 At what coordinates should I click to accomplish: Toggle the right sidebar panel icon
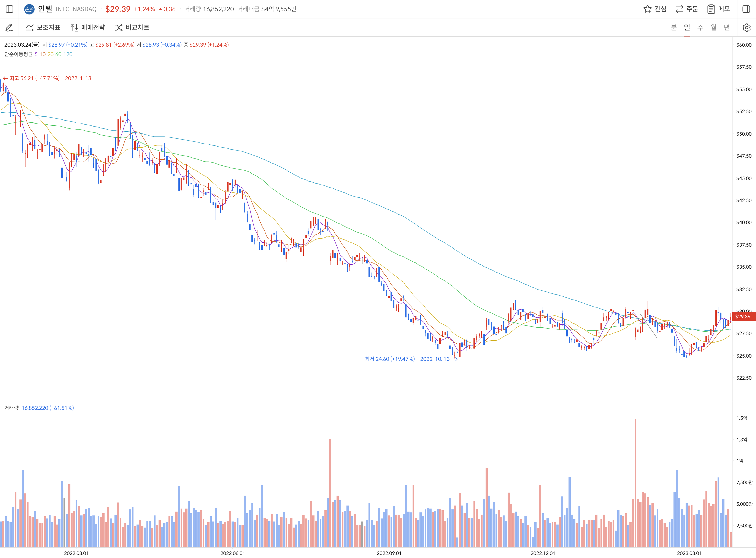coord(746,9)
